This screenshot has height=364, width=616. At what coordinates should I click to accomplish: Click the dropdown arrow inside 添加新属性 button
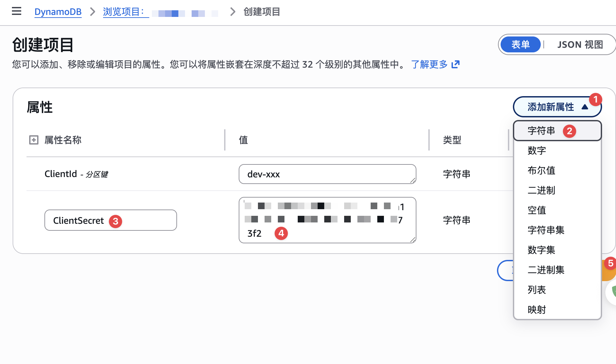coord(585,107)
